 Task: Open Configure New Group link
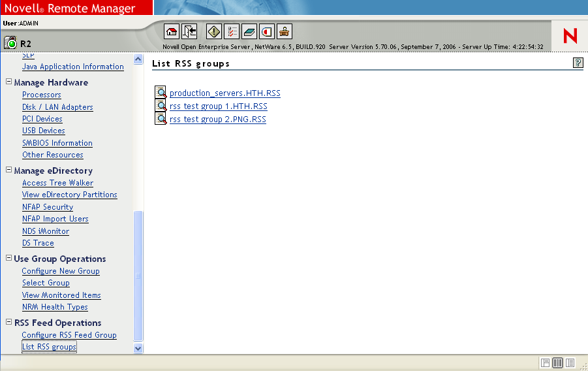coord(61,271)
